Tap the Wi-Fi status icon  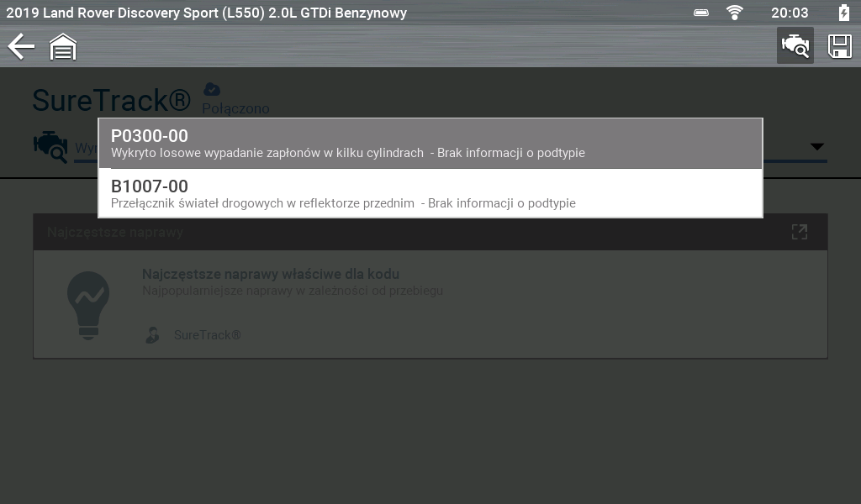(734, 12)
